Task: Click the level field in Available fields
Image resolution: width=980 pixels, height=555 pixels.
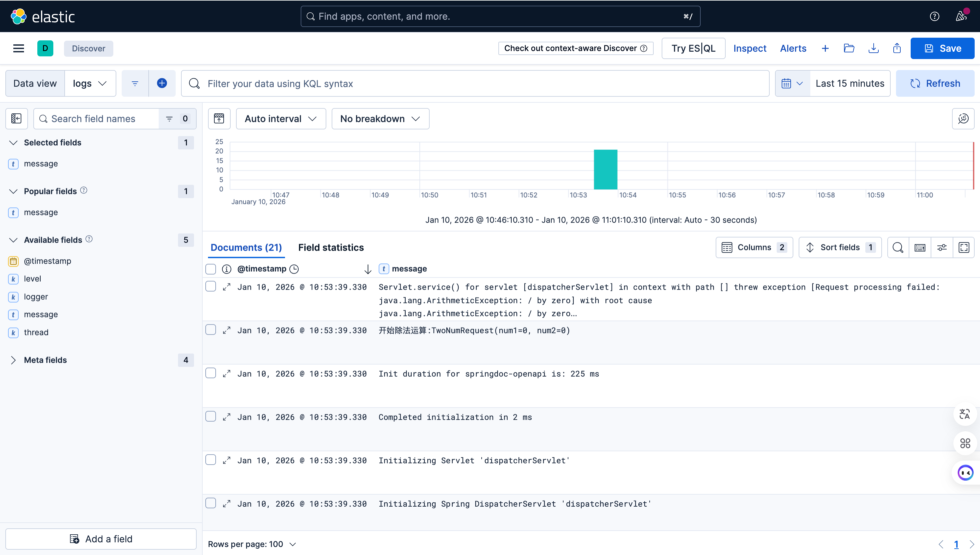Action: point(32,279)
